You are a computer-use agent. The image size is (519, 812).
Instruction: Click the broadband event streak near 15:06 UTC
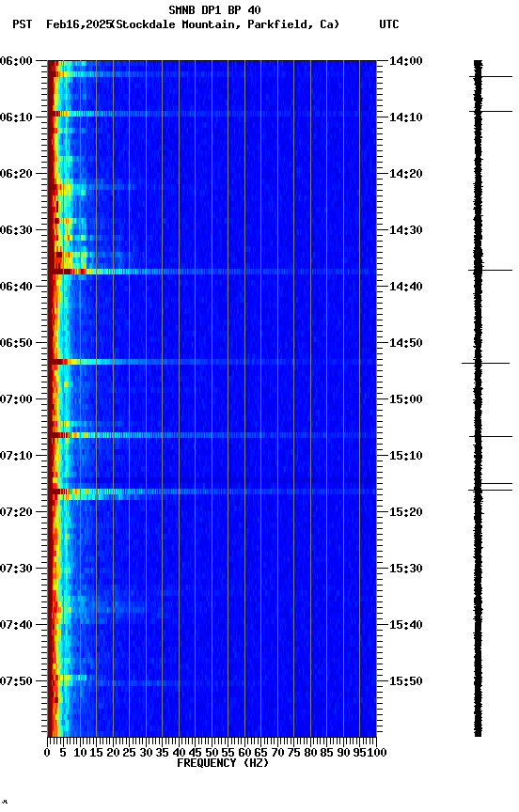[212, 435]
